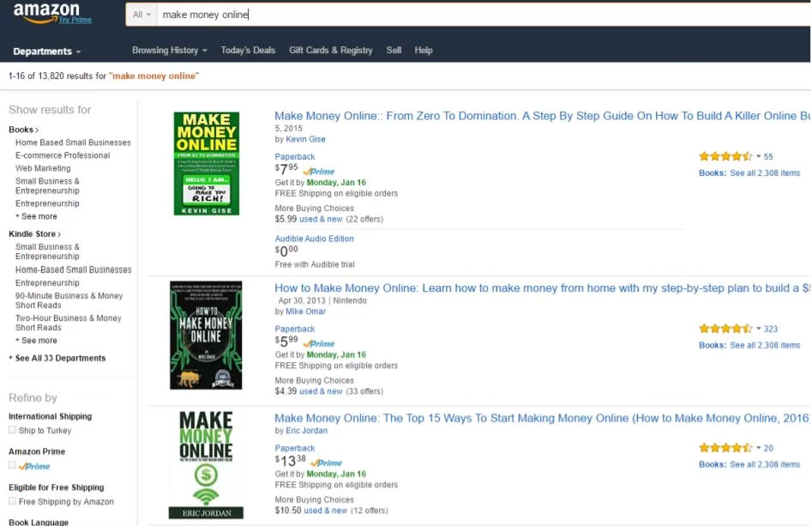Click the Prime badge next to $5.99

(x=319, y=343)
